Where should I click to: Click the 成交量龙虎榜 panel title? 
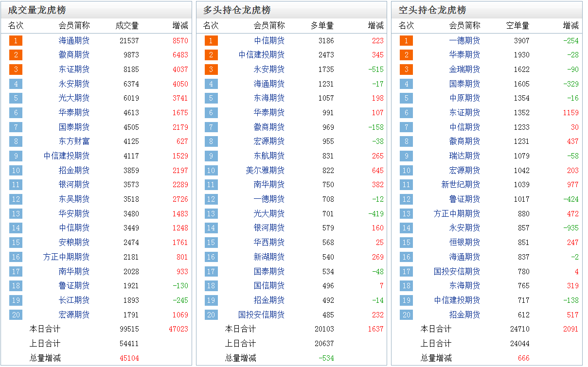[x=37, y=10]
